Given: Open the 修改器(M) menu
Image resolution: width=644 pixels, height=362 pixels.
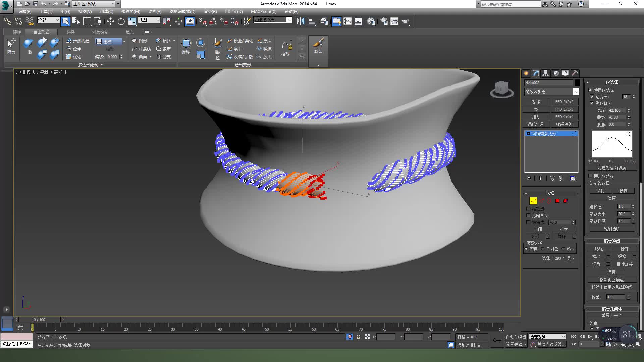Looking at the screenshot, I should [x=130, y=11].
